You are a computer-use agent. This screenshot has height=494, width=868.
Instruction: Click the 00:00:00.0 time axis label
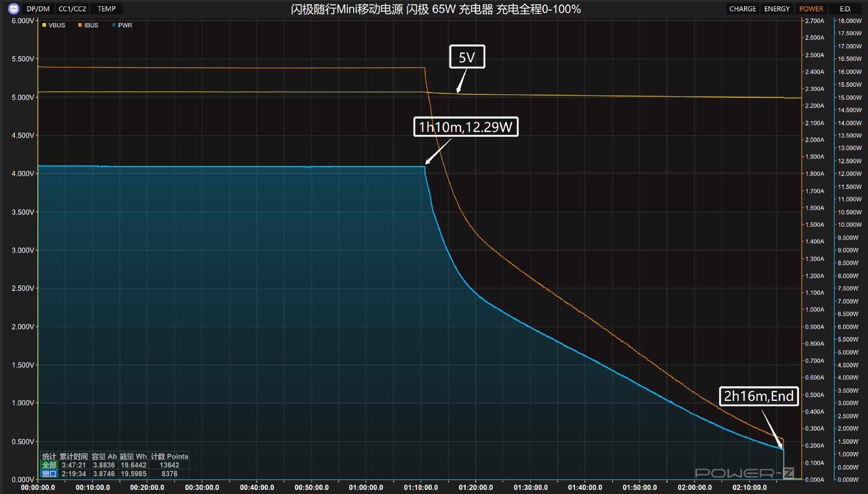[x=38, y=487]
